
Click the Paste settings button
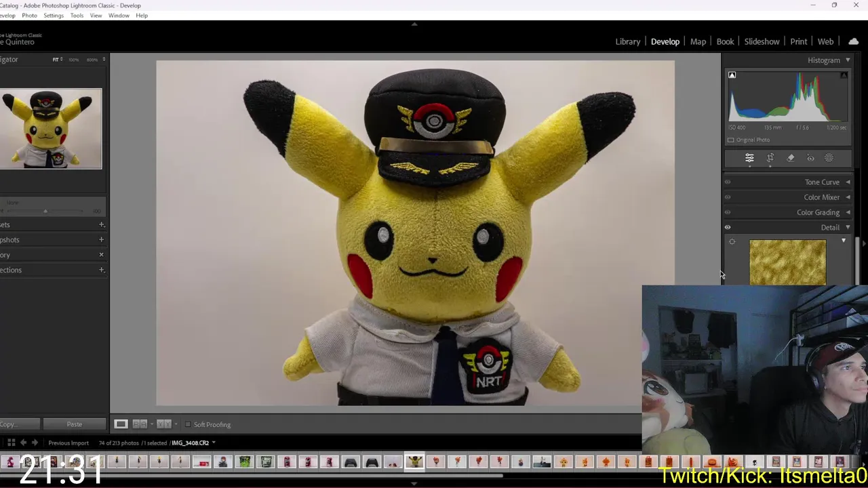coord(75,424)
